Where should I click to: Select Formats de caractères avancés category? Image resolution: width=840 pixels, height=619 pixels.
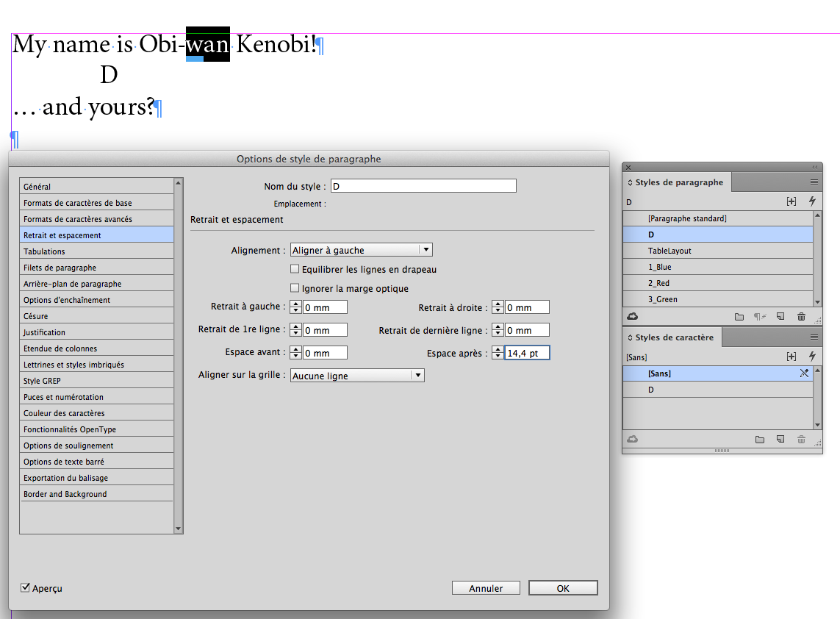point(96,218)
